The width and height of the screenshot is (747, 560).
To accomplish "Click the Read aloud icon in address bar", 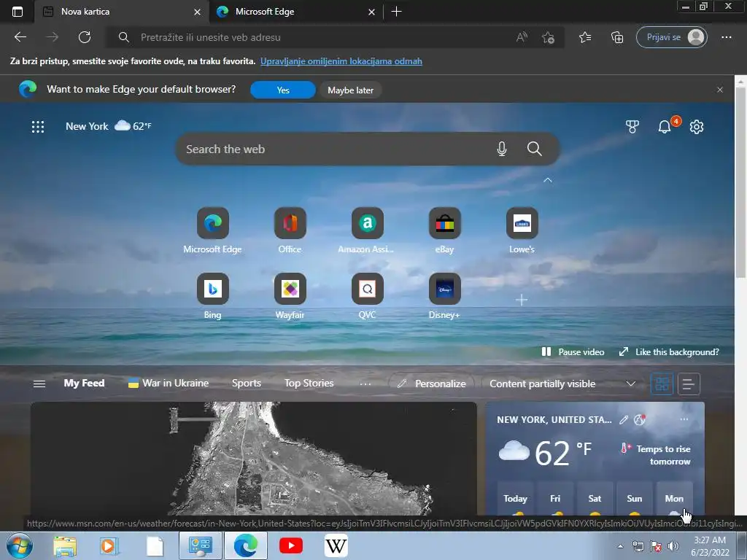I will pyautogui.click(x=522, y=37).
